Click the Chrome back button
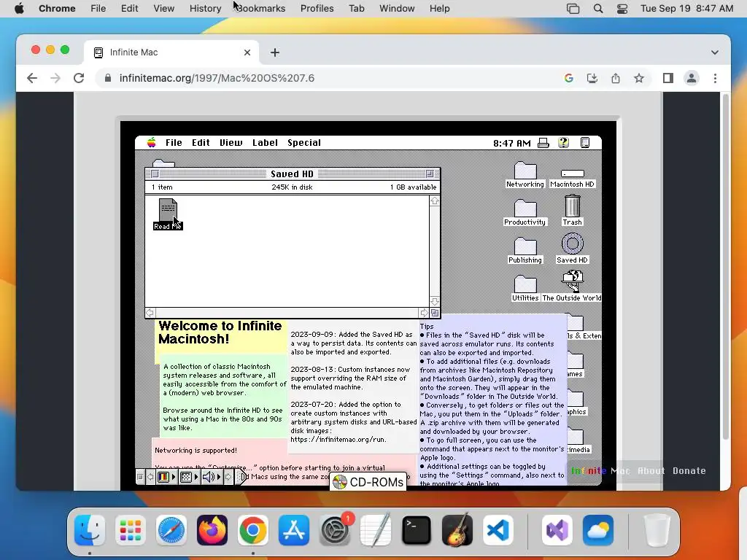Viewport: 747px width, 560px height. (x=32, y=78)
